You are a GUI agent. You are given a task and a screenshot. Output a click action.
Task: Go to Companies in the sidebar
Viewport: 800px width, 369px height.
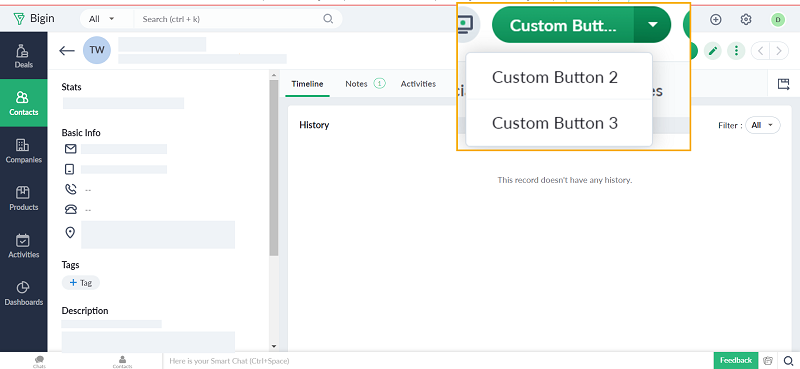click(23, 151)
